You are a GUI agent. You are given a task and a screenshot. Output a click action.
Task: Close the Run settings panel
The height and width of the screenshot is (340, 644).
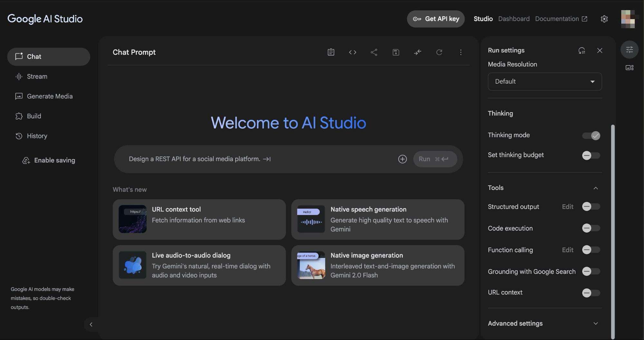click(600, 51)
